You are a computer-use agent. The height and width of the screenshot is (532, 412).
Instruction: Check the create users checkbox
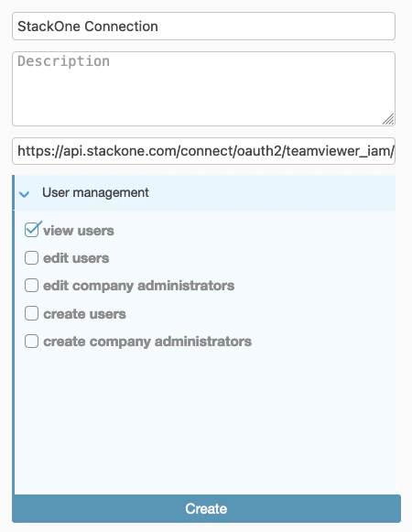(x=31, y=313)
